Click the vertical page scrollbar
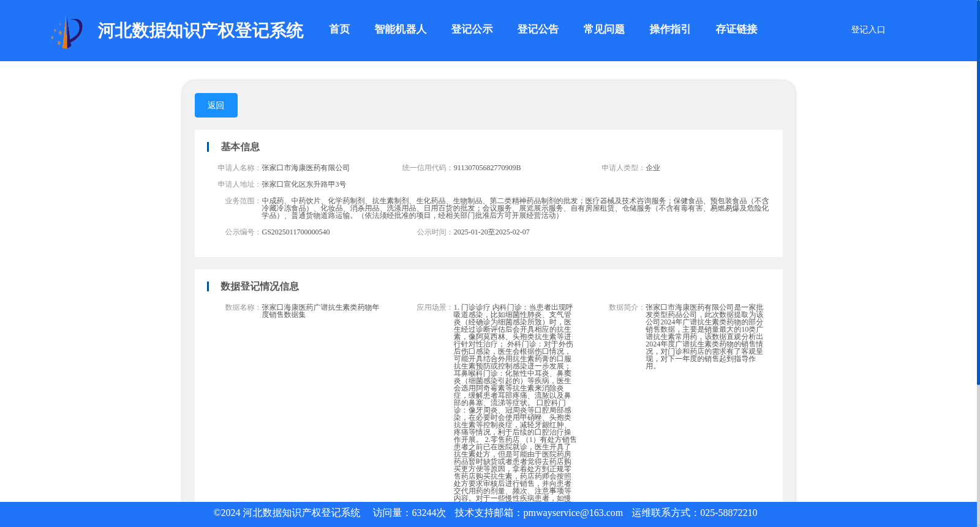This screenshot has height=527, width=980. point(978,192)
